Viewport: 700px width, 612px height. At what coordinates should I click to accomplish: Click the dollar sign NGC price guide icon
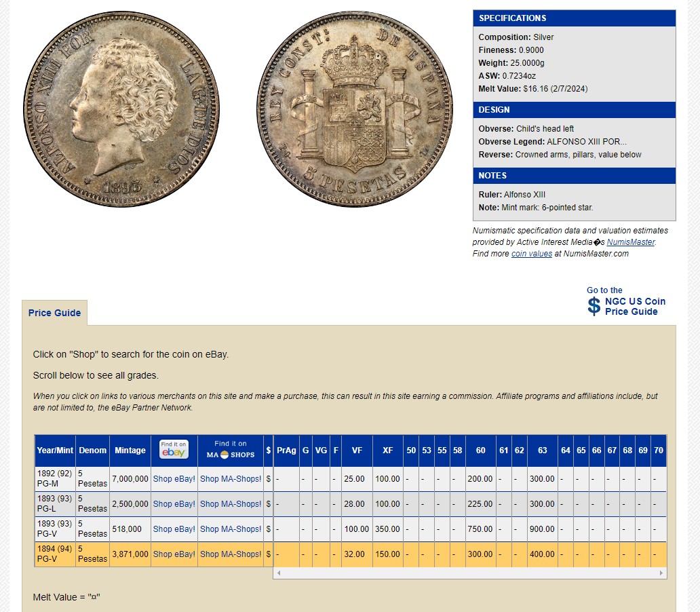tap(594, 306)
